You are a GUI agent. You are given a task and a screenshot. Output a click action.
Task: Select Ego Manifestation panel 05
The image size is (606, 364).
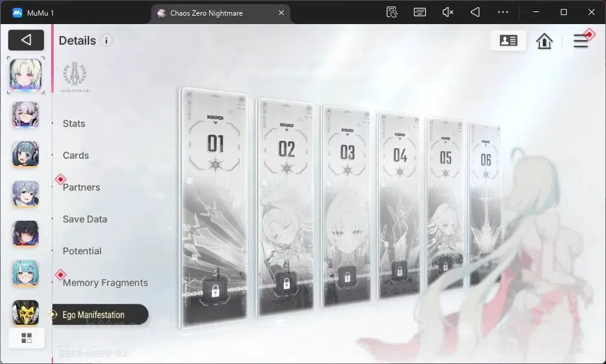[445, 203]
